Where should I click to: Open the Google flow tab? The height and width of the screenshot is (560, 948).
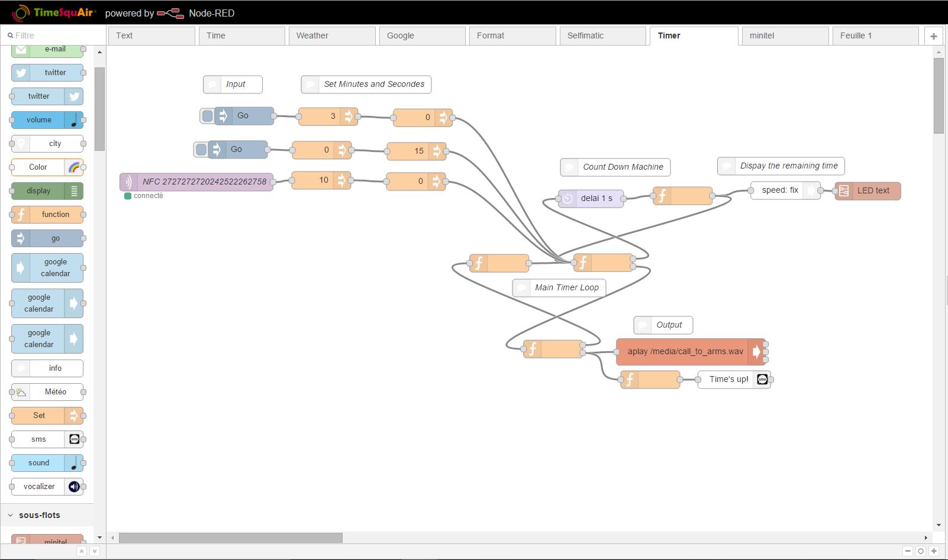click(x=422, y=36)
